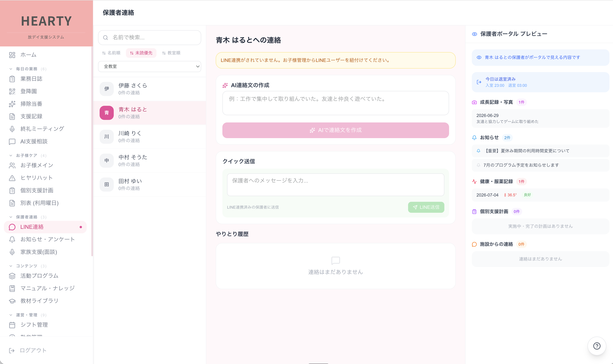Click the help question mark button
This screenshot has width=613, height=364.
point(597,346)
